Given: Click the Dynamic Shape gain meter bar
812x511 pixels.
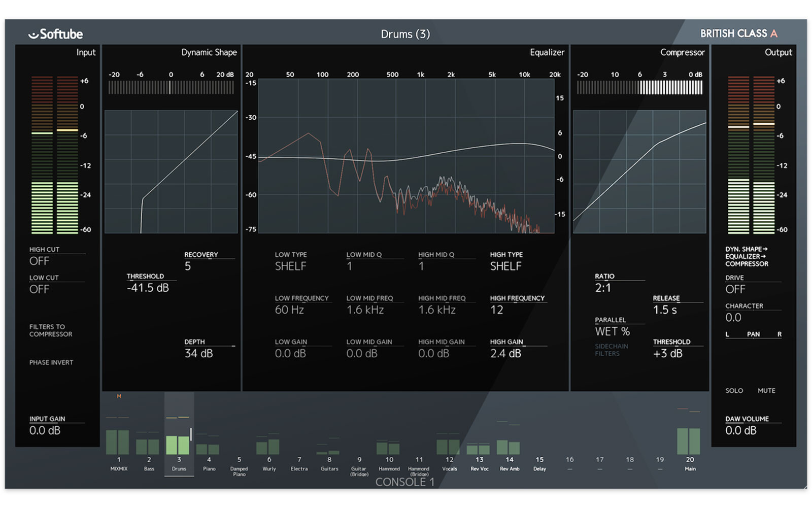Looking at the screenshot, I should pos(171,88).
